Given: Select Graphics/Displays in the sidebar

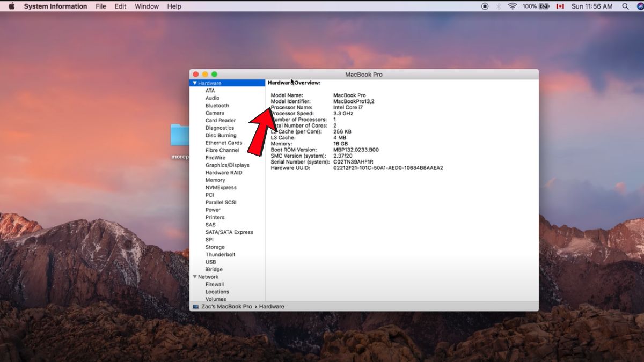Looking at the screenshot, I should click(228, 165).
